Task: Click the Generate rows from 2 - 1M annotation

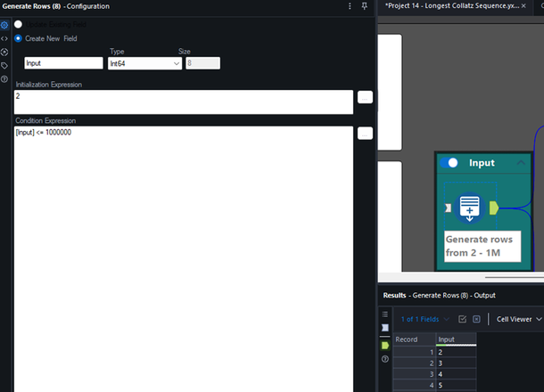Action: click(x=482, y=246)
